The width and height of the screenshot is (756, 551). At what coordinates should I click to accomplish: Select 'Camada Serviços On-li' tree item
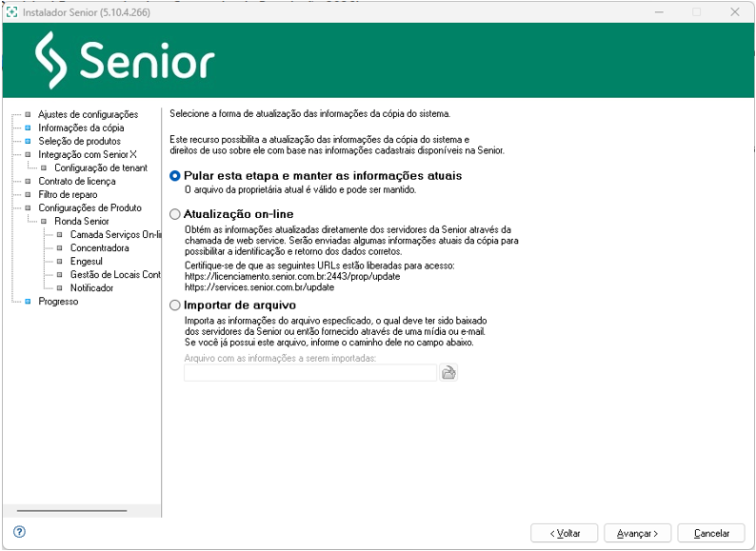(x=116, y=235)
